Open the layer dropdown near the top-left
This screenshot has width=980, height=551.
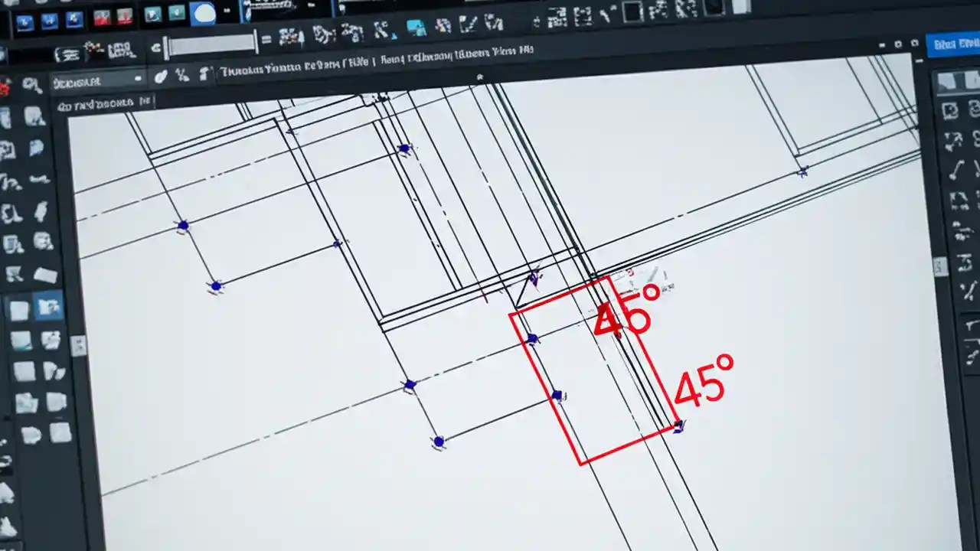(x=100, y=80)
